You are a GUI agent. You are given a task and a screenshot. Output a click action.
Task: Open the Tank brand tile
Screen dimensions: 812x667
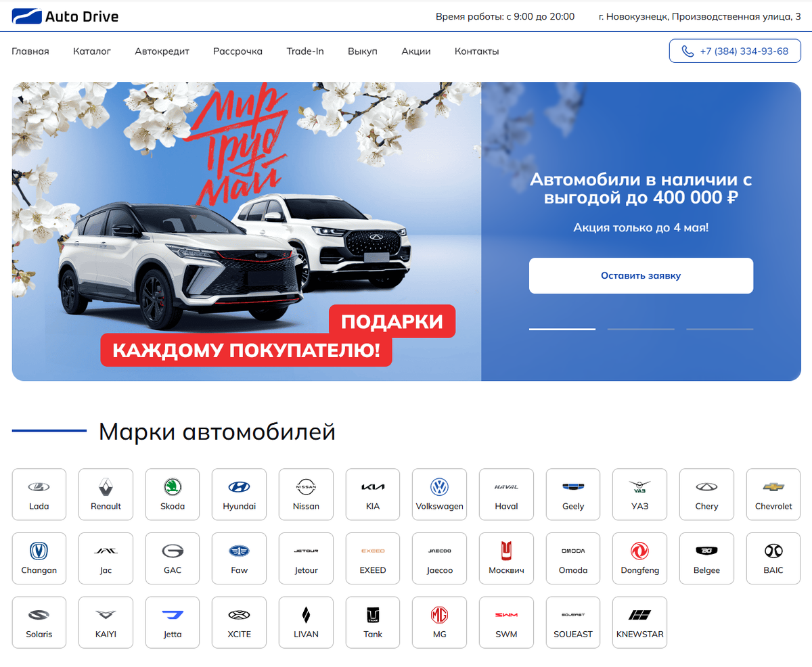click(x=373, y=622)
